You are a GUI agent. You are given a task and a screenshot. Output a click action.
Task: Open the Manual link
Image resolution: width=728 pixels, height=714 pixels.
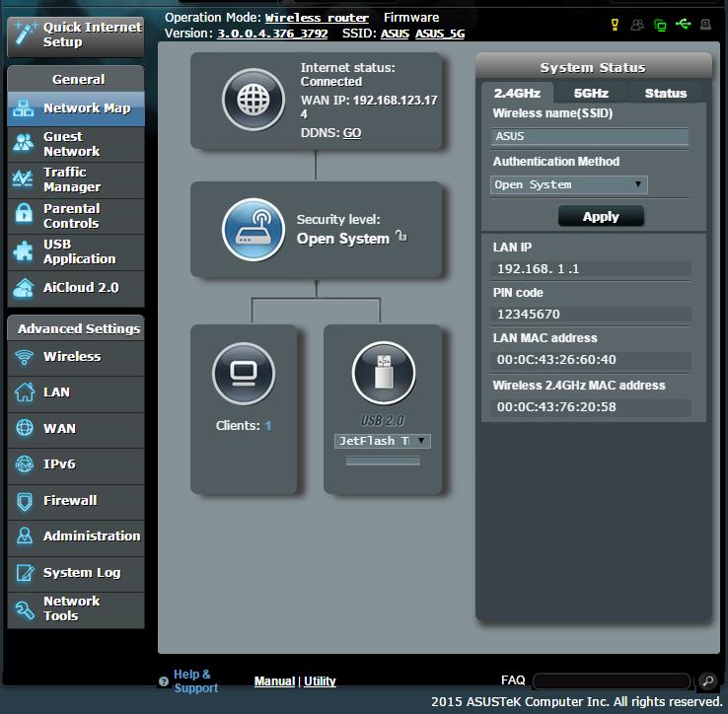(274, 681)
